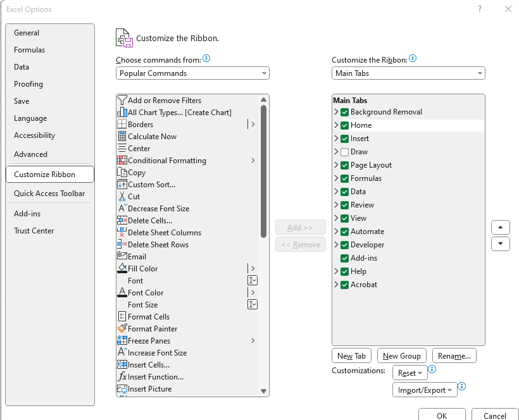519x420 pixels.
Task: Toggle the Acrobat tab checkbox
Action: coord(344,285)
